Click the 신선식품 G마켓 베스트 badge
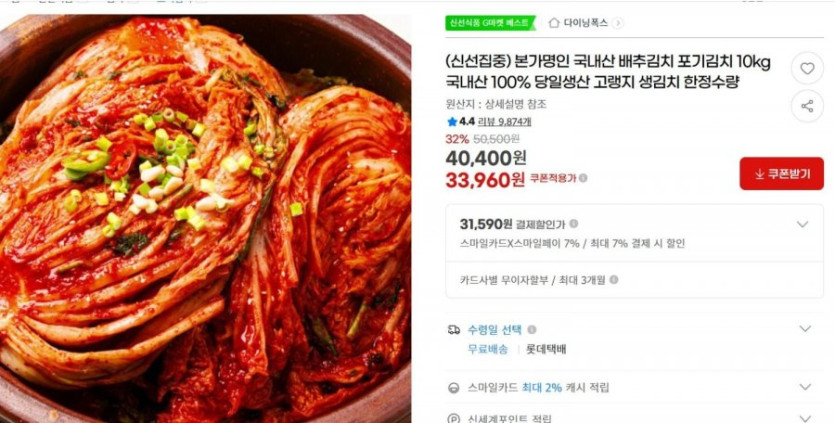835x423 pixels. 490,23
